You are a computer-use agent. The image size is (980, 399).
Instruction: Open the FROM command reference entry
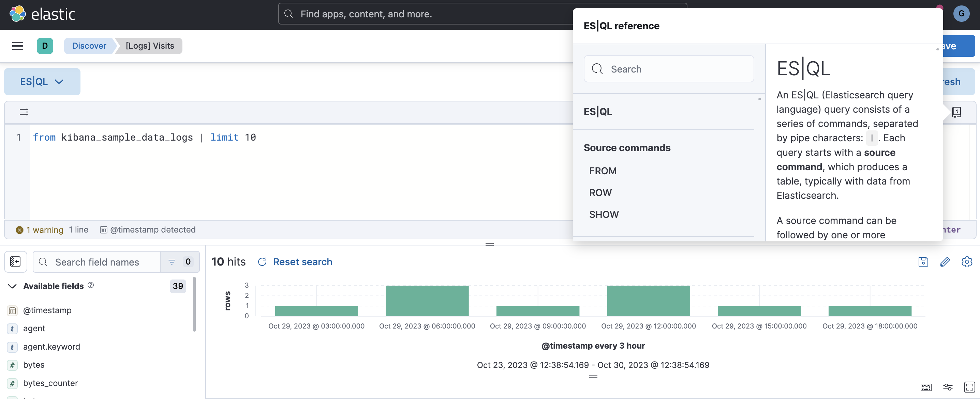tap(603, 171)
